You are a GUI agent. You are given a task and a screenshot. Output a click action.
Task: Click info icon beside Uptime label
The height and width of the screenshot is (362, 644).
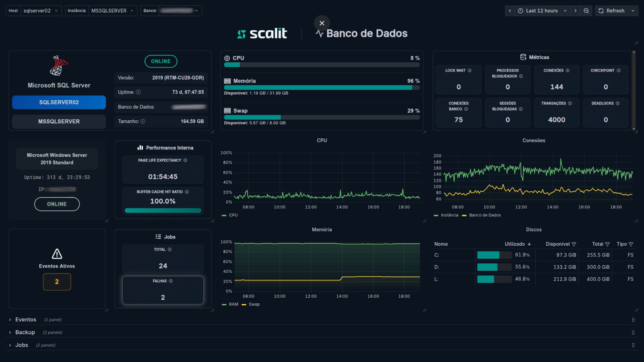click(138, 92)
